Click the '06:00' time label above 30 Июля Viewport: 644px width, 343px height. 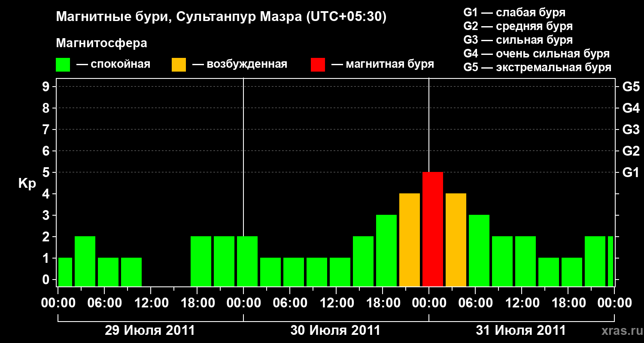290,303
